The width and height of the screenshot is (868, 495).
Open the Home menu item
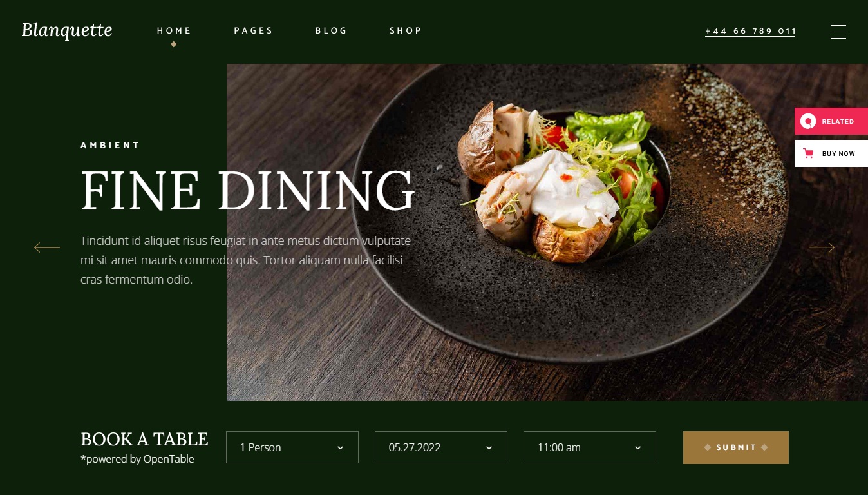(174, 30)
